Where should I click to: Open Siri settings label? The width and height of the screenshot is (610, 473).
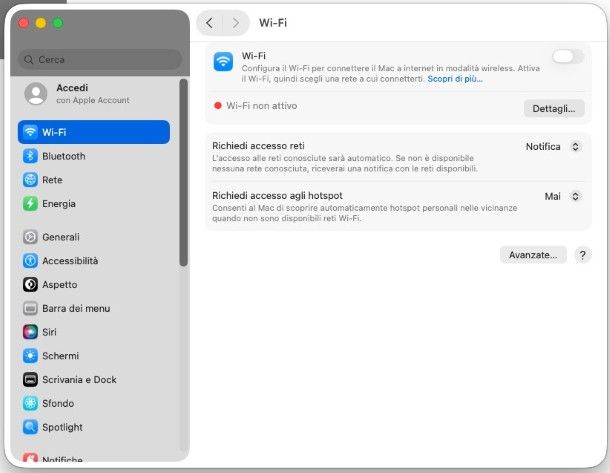(49, 332)
